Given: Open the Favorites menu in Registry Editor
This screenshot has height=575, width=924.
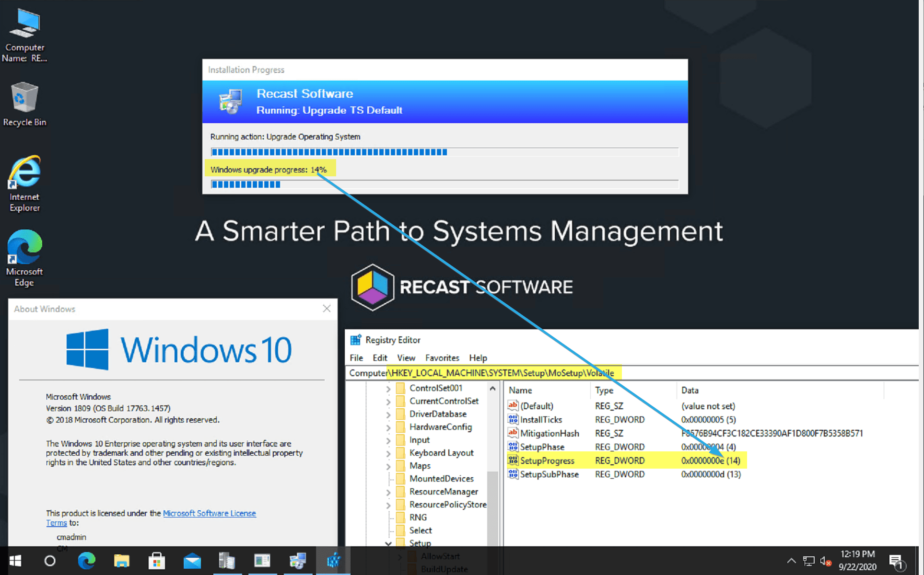Looking at the screenshot, I should tap(442, 357).
